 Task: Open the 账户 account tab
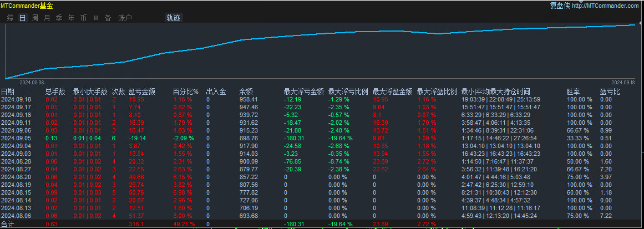pyautogui.click(x=125, y=18)
